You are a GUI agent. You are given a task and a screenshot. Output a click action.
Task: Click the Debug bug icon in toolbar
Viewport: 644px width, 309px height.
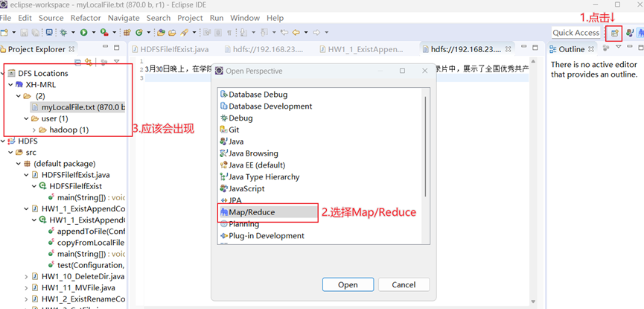click(63, 33)
